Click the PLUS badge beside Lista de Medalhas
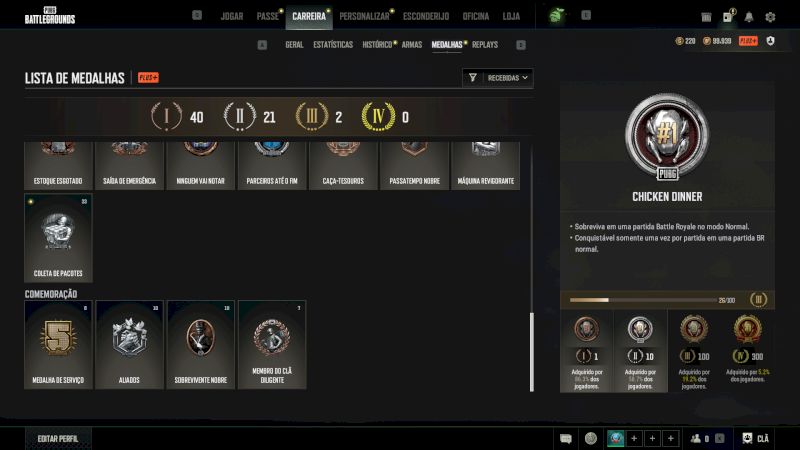Viewport: 800px width, 450px height. 148,78
